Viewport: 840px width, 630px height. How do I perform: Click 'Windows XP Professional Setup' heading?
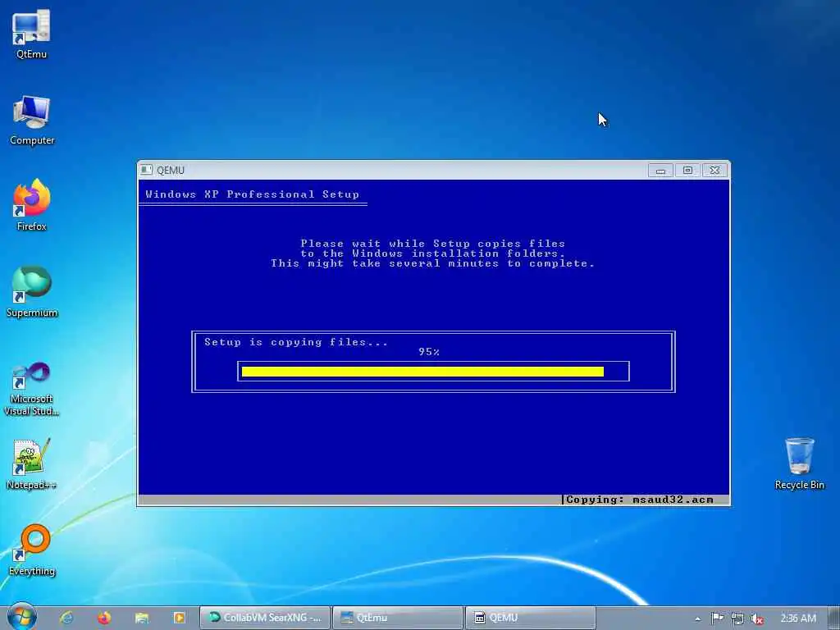pos(253,194)
